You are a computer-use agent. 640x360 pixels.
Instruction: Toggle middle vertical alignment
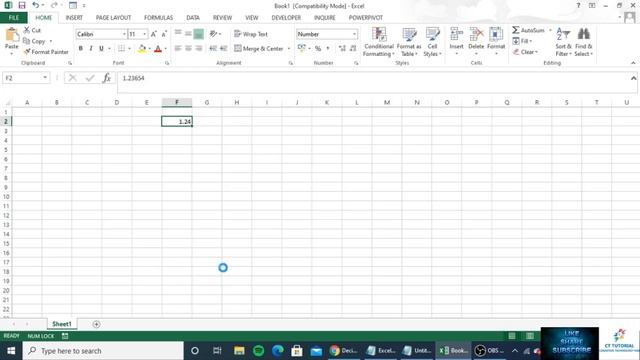(188, 34)
